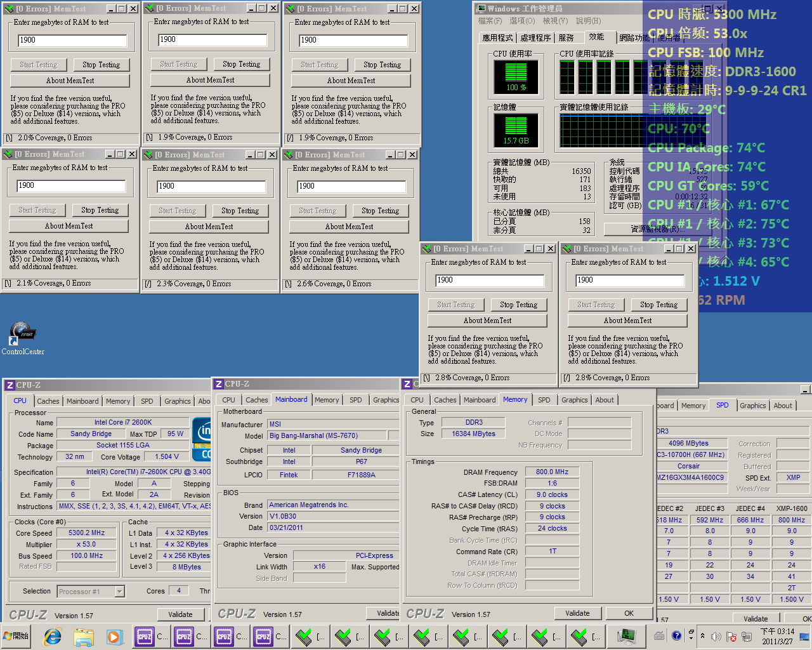Click 資源監視器(R)... button in Task Manager
812x650 pixels.
tap(658, 229)
